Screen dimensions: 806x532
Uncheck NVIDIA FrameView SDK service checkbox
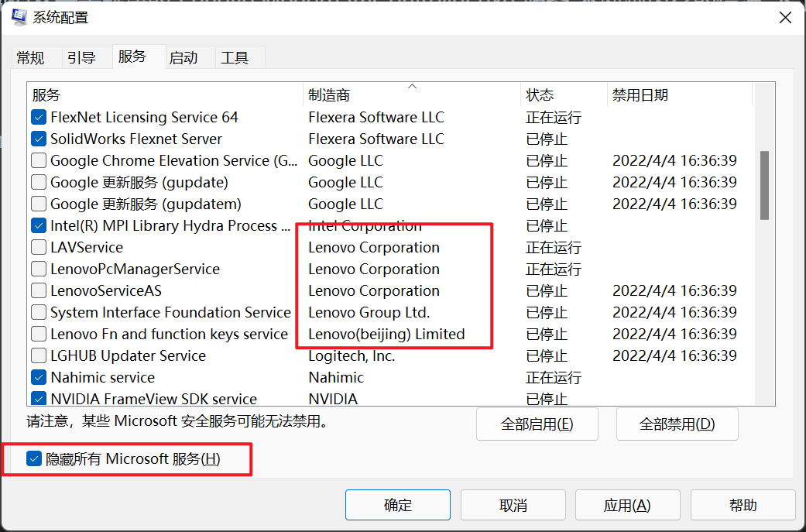[x=39, y=399]
